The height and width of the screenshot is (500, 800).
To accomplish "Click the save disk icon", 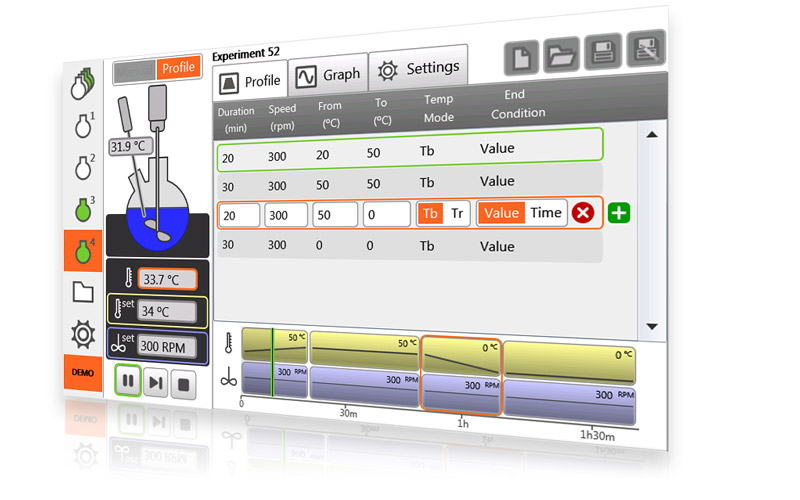I will (603, 51).
